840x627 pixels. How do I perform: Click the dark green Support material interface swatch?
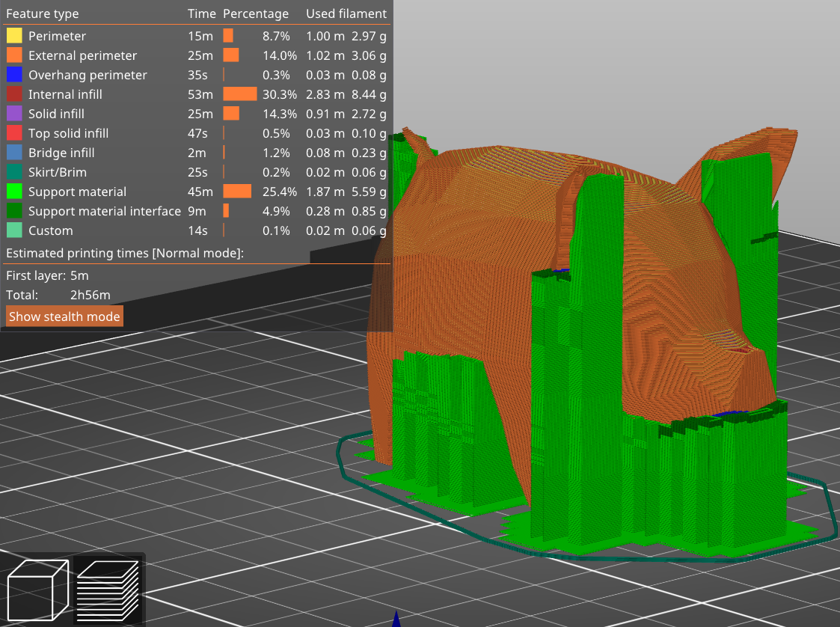click(x=15, y=211)
